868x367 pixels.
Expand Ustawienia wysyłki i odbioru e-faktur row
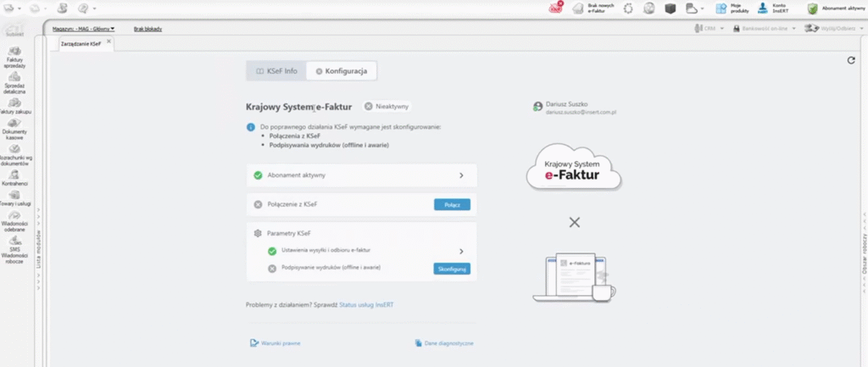(x=461, y=251)
